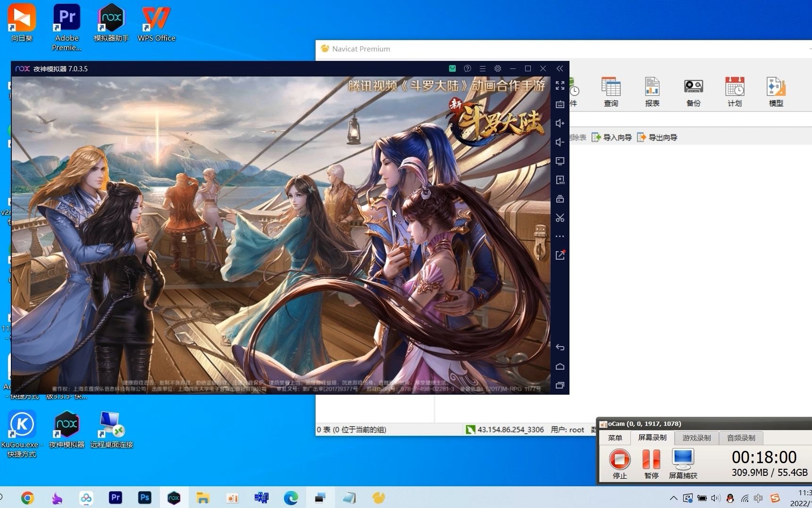Open multi-instance manager icon in Nox sidebar
Viewport: 812px width, 508px height.
(x=560, y=199)
